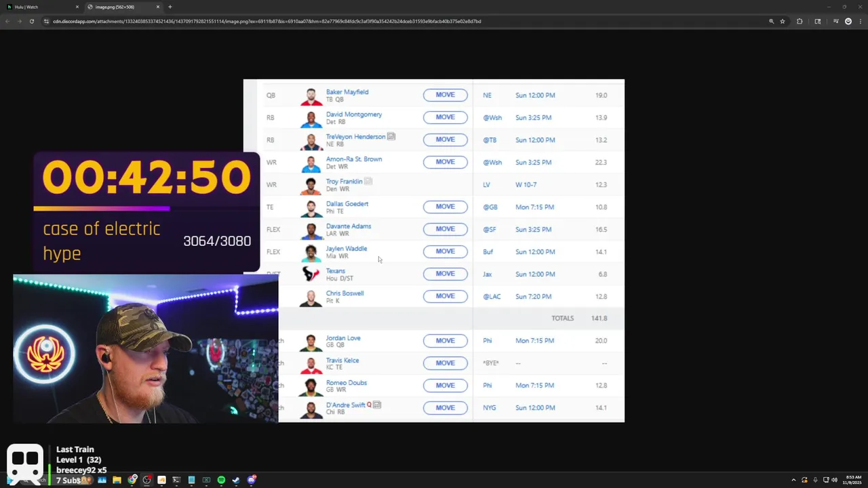Open the volume control in system tray
Screen dimensions: 868x488
(834, 480)
